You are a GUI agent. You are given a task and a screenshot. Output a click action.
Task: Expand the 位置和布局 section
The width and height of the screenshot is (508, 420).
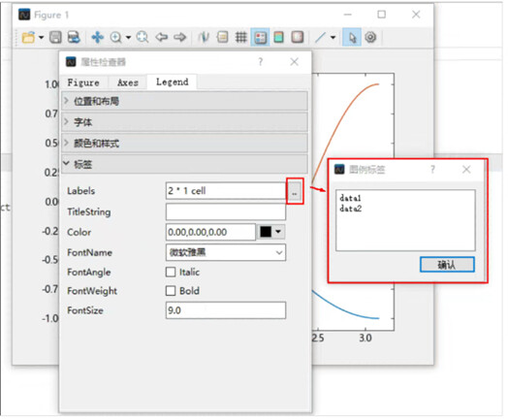[184, 101]
